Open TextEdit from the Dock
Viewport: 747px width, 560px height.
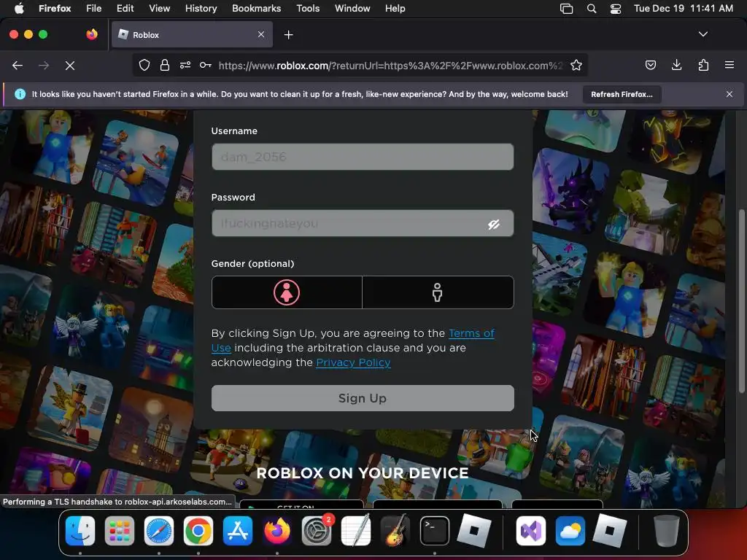(356, 531)
